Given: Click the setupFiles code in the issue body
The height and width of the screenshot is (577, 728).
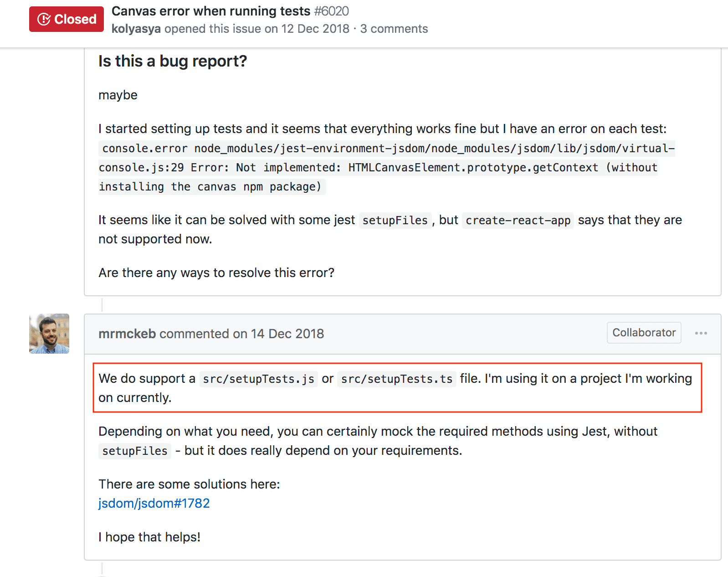Looking at the screenshot, I should coord(395,220).
